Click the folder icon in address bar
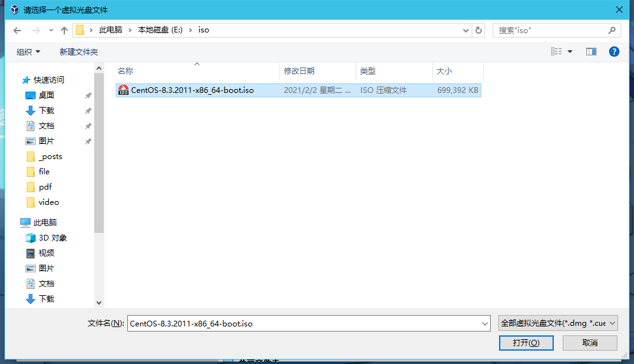The width and height of the screenshot is (634, 364). click(x=80, y=30)
